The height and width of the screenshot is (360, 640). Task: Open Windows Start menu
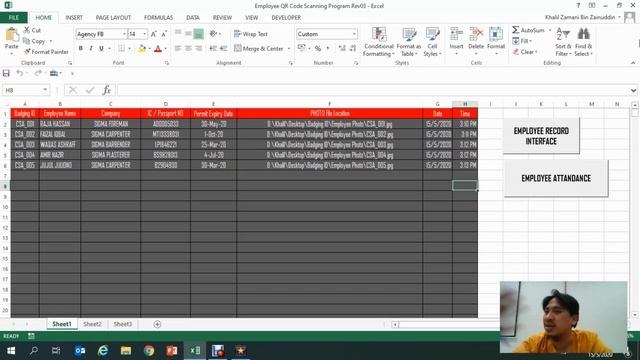(11, 350)
